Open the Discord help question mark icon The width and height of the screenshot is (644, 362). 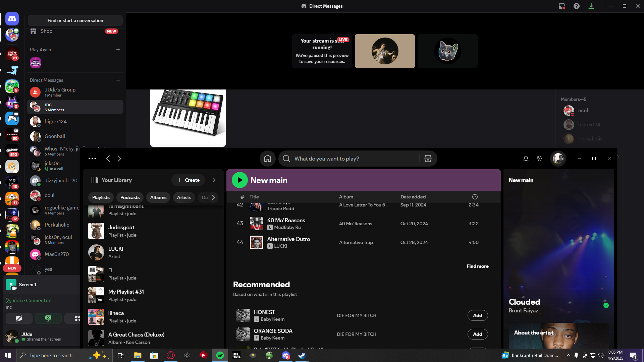pyautogui.click(x=576, y=6)
